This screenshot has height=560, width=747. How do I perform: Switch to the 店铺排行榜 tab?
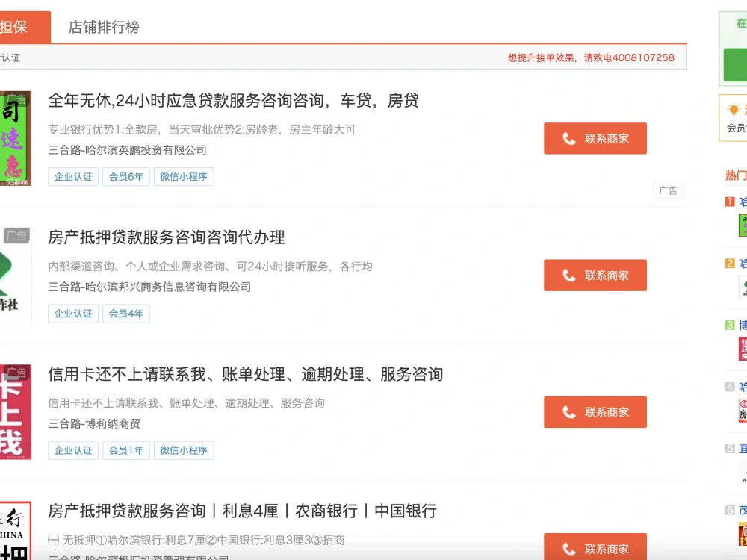point(104,27)
